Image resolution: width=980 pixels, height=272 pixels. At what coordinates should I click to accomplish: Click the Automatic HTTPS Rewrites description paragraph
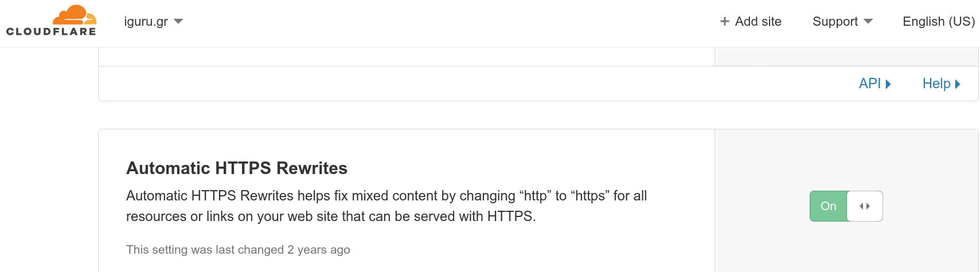click(x=386, y=206)
